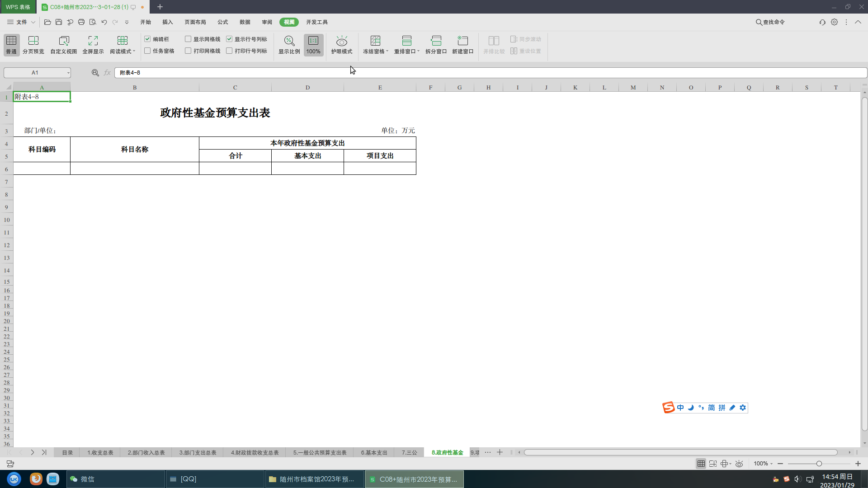868x488 pixels.
Task: Switch to the 页面布局 ribbon tab
Action: coord(195,22)
